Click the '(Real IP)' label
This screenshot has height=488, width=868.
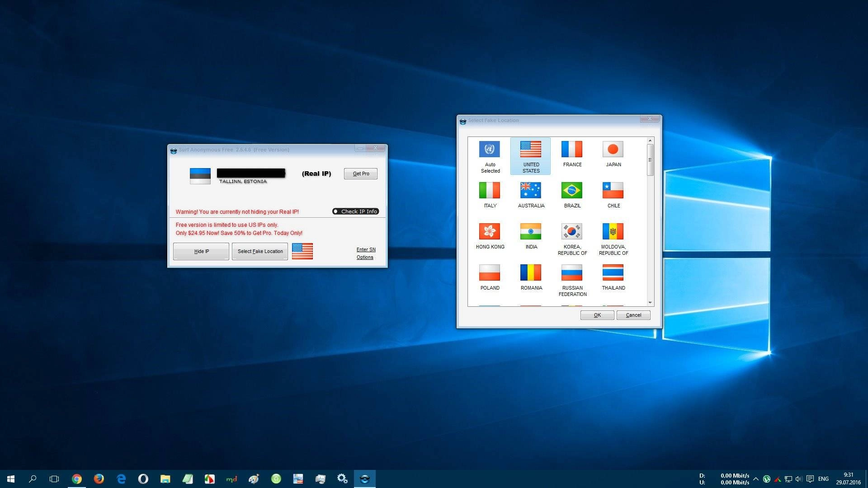pos(316,174)
